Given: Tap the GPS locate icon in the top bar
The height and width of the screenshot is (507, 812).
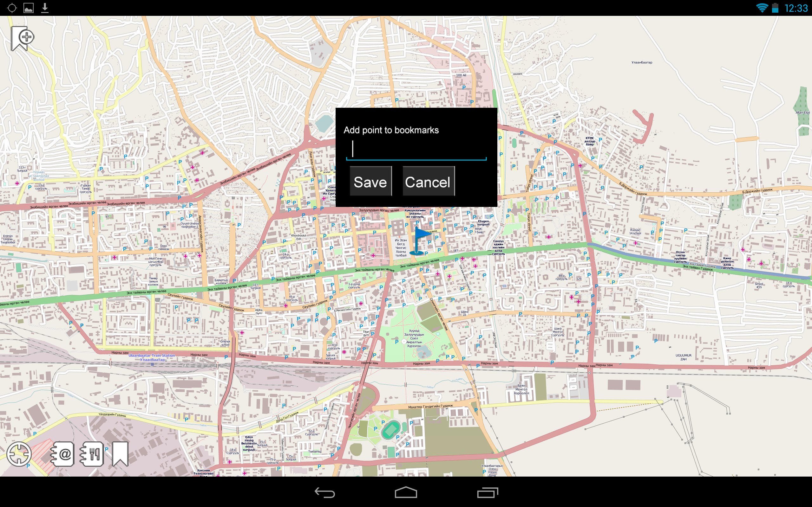Looking at the screenshot, I should [12, 7].
